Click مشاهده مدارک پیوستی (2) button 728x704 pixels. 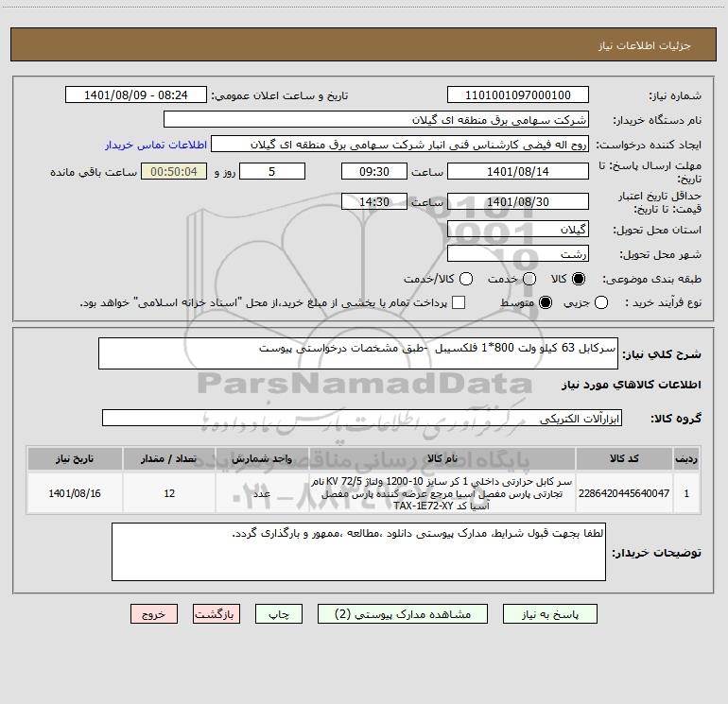coord(403,614)
